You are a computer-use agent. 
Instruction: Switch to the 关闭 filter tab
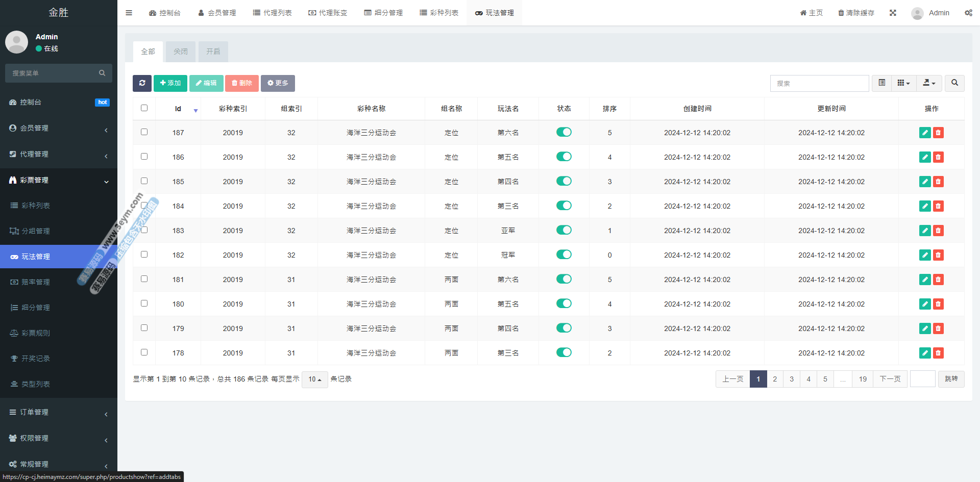tap(180, 52)
